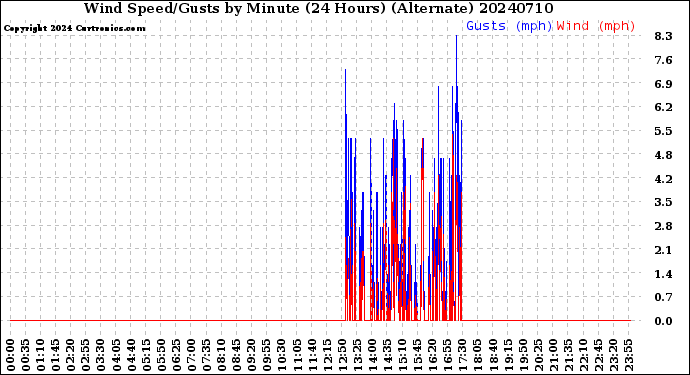Image resolution: width=690 pixels, height=375 pixels.
Task: Click the 18:40 time label
Action: click(x=492, y=355)
